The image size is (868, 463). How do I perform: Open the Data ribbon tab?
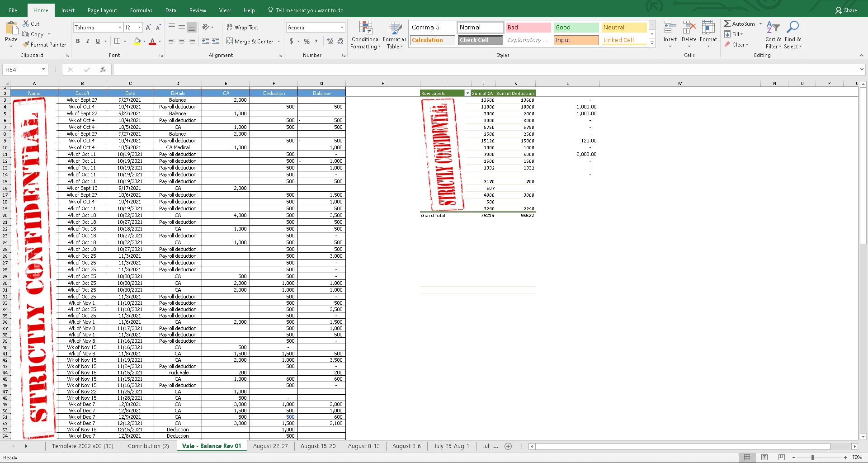click(171, 10)
